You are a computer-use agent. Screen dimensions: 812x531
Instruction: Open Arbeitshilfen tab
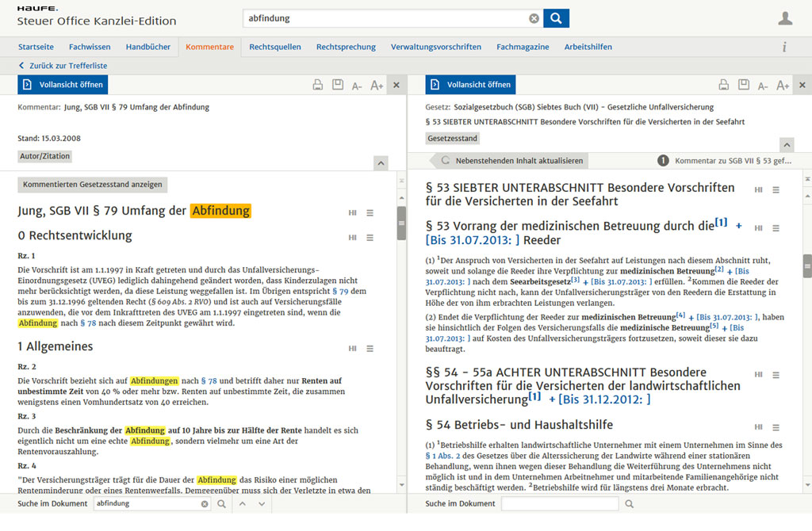tap(588, 47)
